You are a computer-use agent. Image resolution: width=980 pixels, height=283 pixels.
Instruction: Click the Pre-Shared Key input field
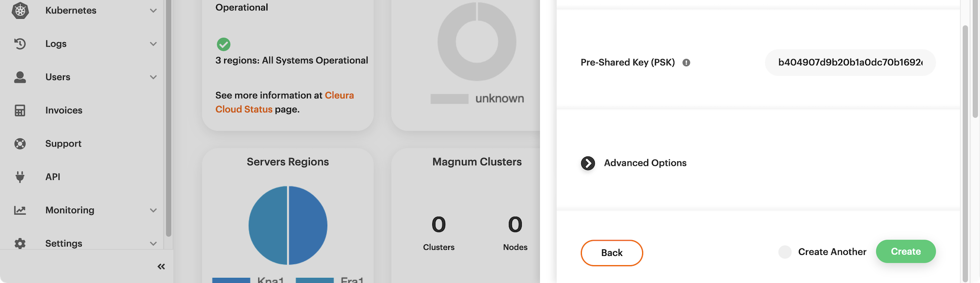pos(850,63)
